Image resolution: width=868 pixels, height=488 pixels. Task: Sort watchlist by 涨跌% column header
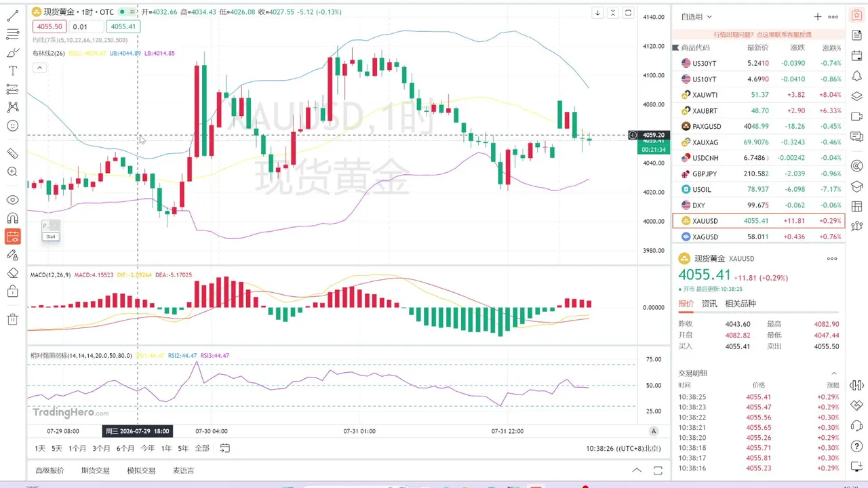[x=831, y=47]
